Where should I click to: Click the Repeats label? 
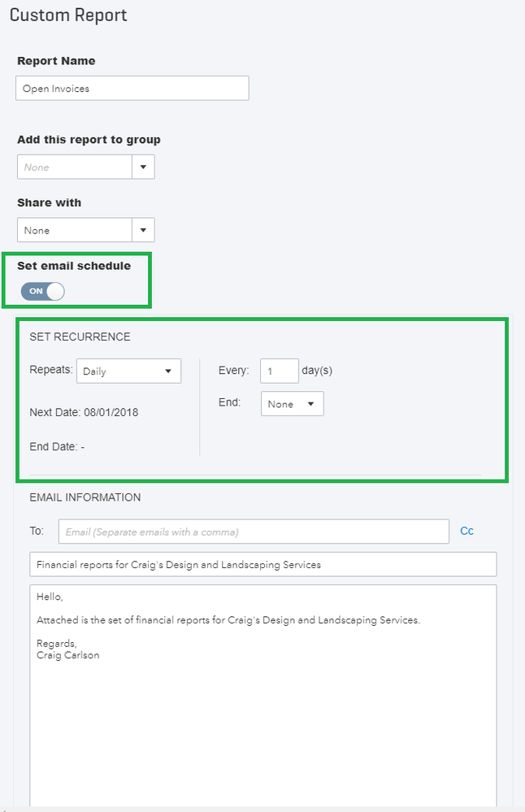click(50, 371)
